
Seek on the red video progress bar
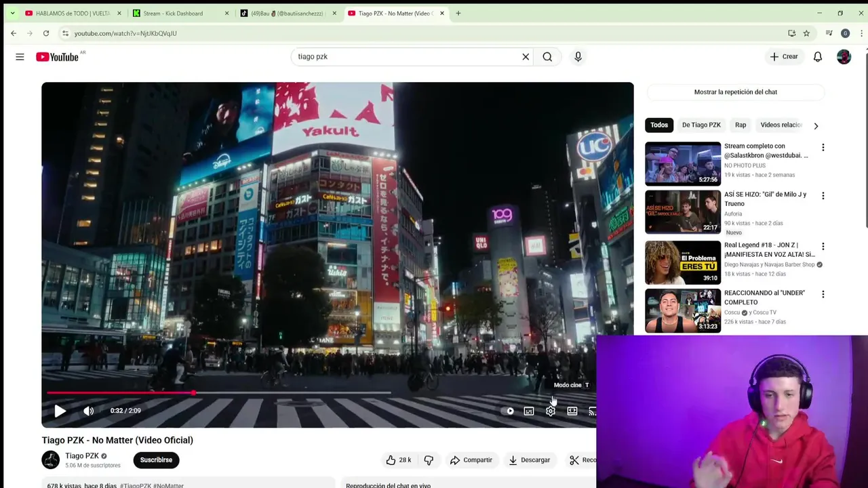pyautogui.click(x=218, y=393)
